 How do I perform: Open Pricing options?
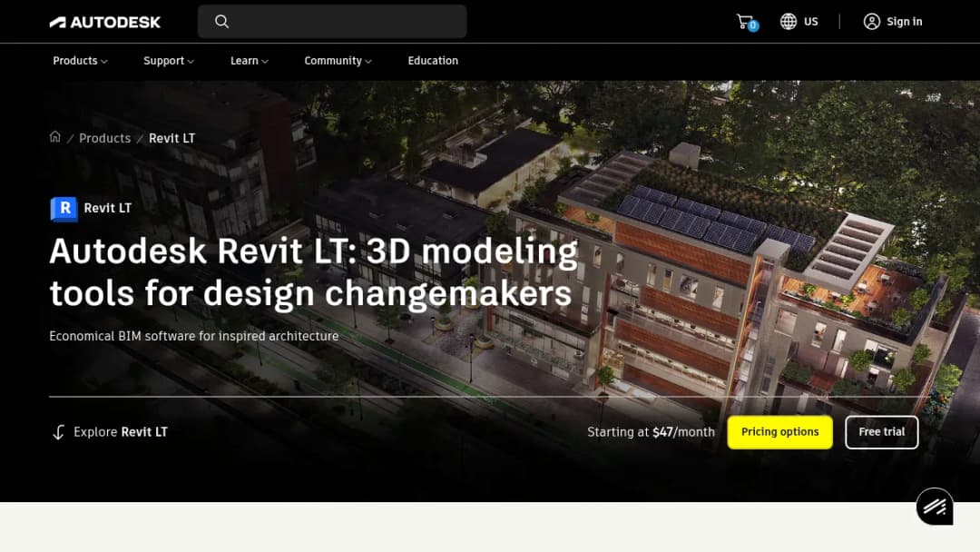779,432
